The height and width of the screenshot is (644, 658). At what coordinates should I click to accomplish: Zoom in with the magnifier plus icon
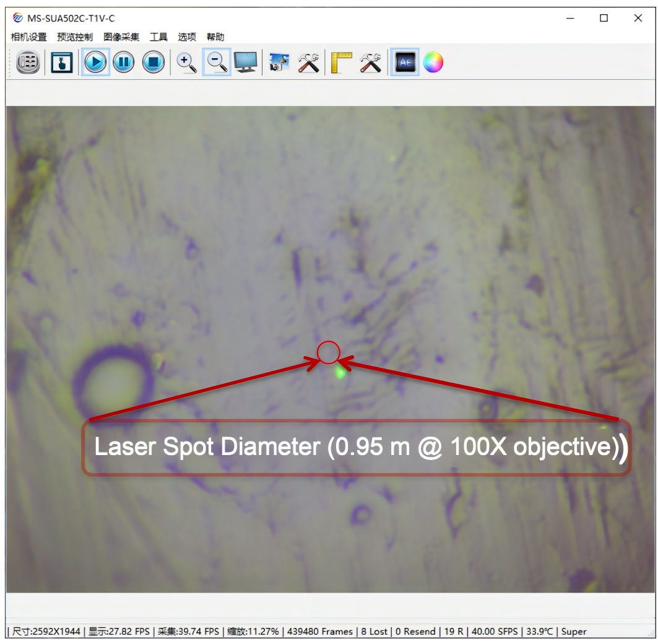(x=186, y=63)
